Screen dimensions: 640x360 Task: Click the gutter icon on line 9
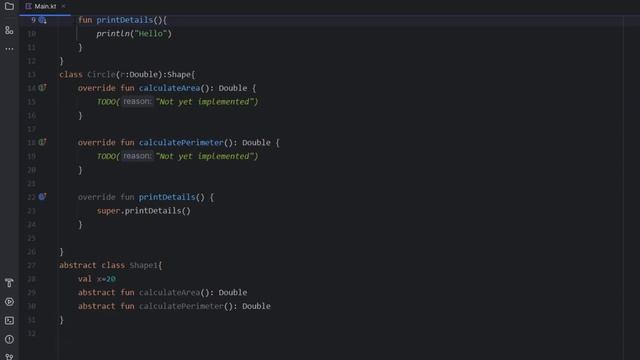tap(42, 20)
